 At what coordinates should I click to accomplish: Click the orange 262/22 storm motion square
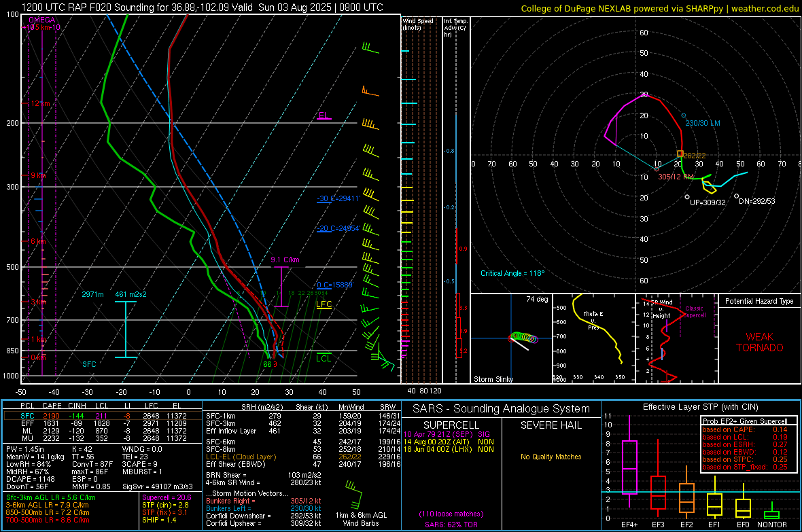coord(680,154)
